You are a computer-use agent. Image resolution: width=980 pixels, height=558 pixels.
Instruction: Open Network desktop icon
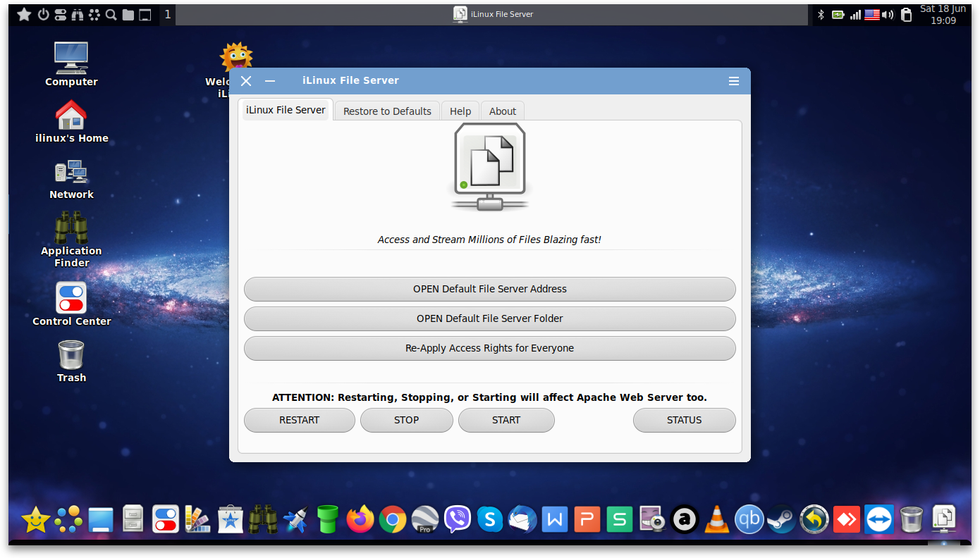point(71,180)
